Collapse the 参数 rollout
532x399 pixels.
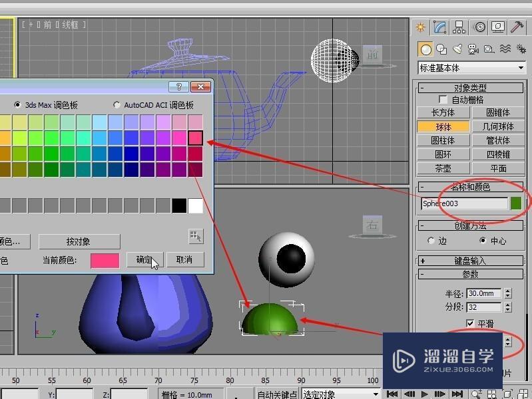click(x=470, y=274)
